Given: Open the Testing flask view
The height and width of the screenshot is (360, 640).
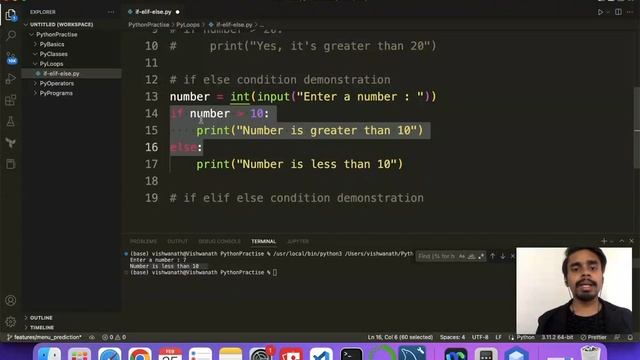Looking at the screenshot, I should point(11,121).
